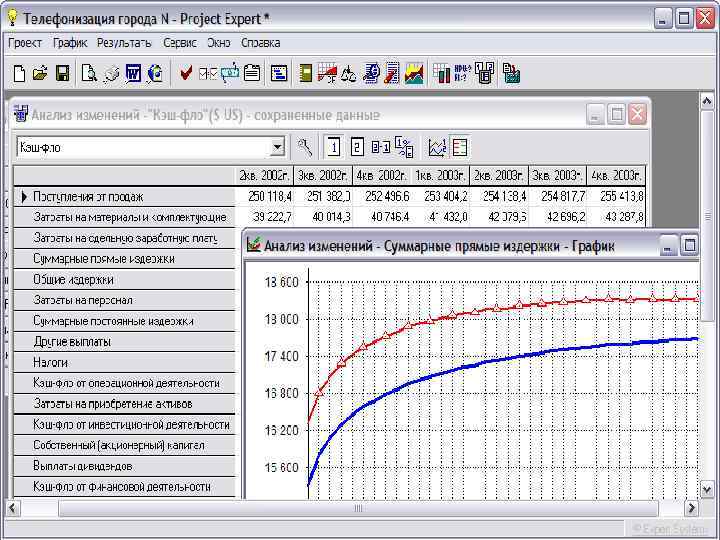Select the Общие издержки row

(x=124, y=280)
